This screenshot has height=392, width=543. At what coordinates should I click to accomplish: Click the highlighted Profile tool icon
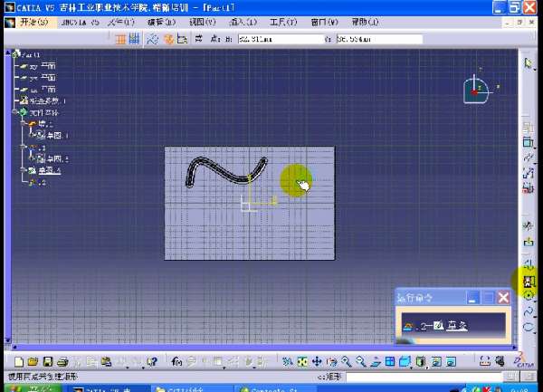528,282
